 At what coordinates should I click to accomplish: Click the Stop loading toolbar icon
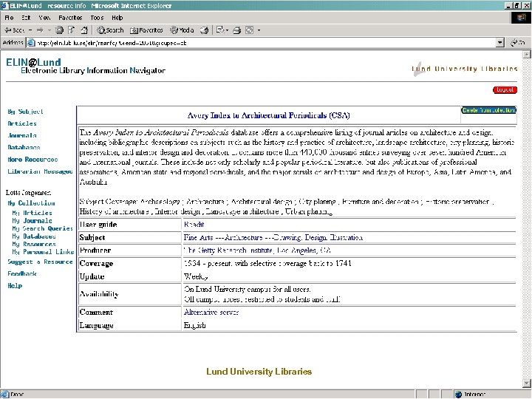click(59, 30)
